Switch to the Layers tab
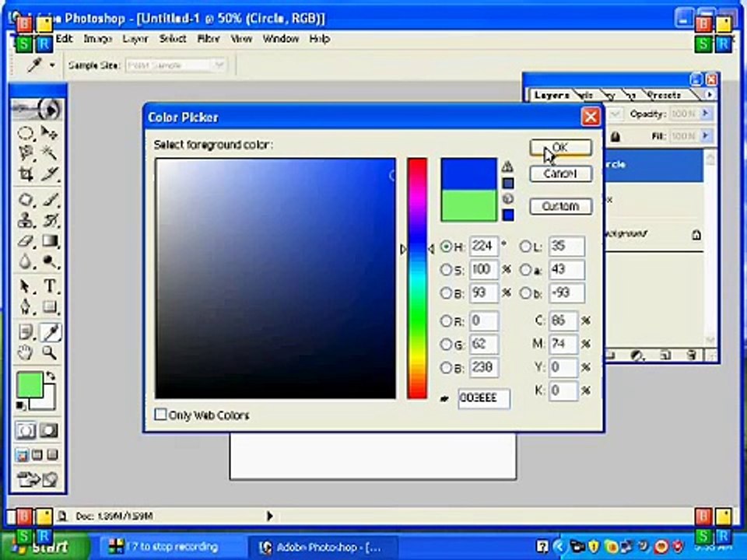747x560 pixels. (552, 95)
